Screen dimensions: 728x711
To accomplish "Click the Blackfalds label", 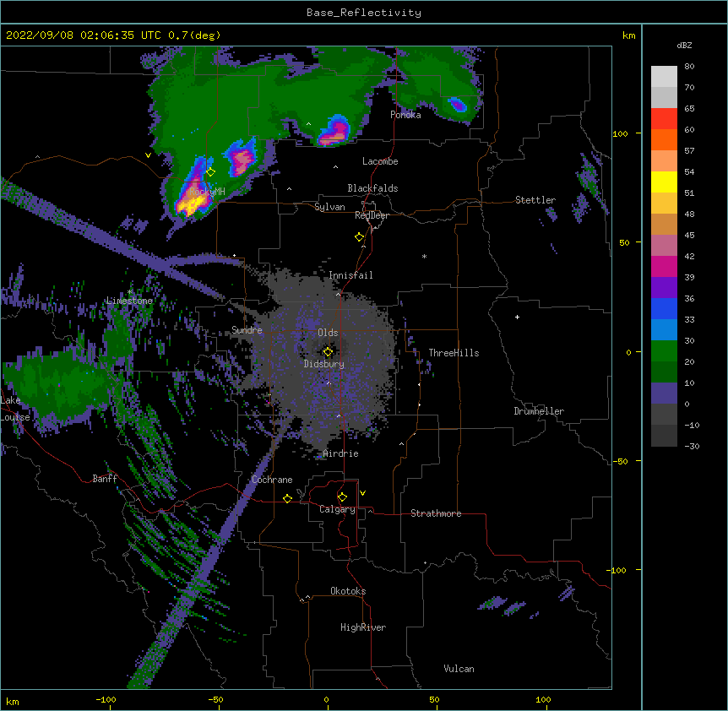I will pyautogui.click(x=372, y=188).
